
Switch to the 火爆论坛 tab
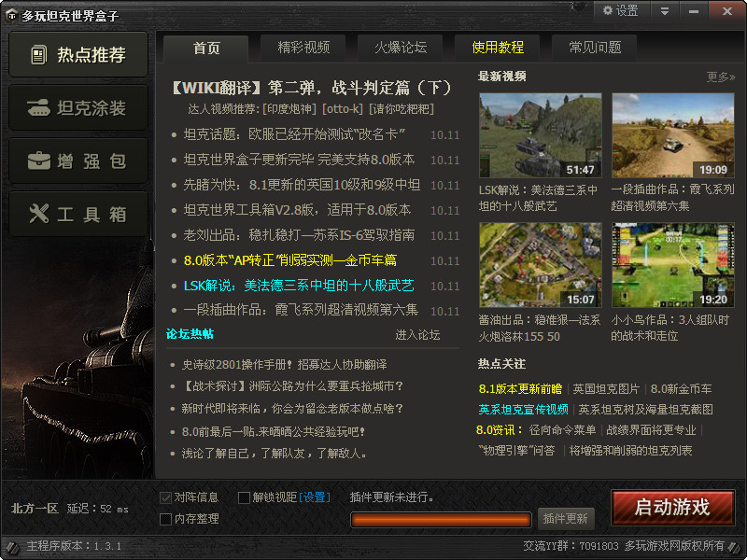[x=401, y=48]
